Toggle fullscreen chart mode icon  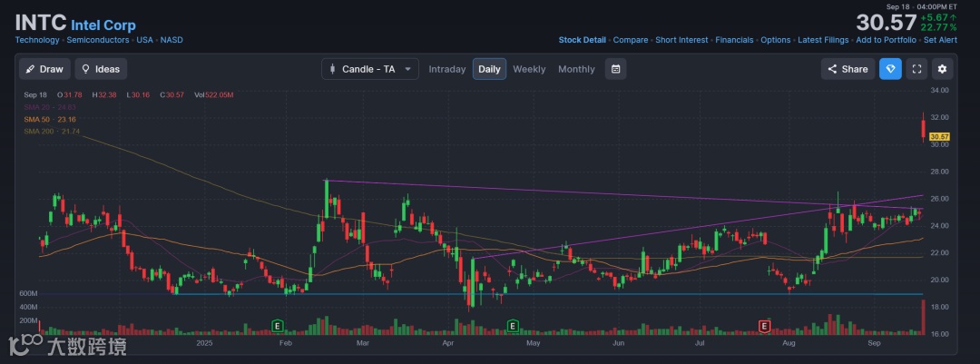[916, 69]
